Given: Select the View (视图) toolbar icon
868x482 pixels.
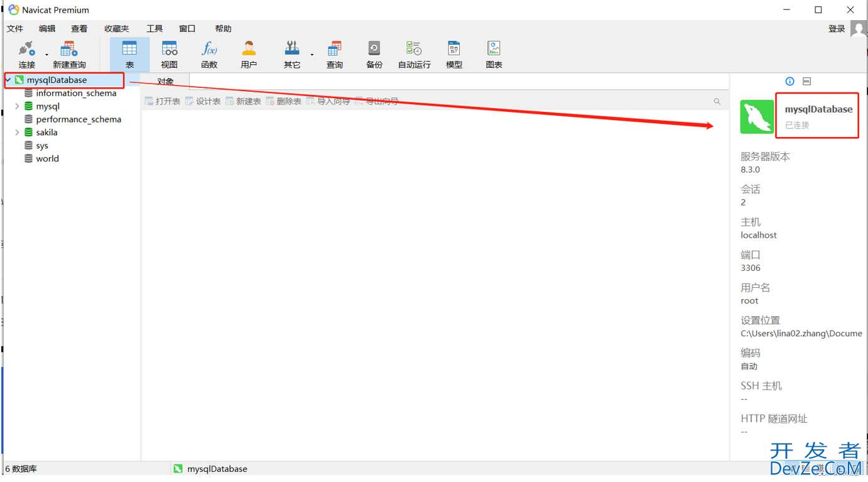Looking at the screenshot, I should click(170, 49).
